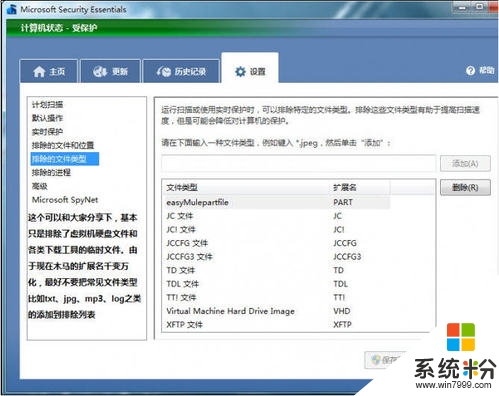
Task: Click the Microsoft Security Essentials title icon
Action: pos(12,9)
